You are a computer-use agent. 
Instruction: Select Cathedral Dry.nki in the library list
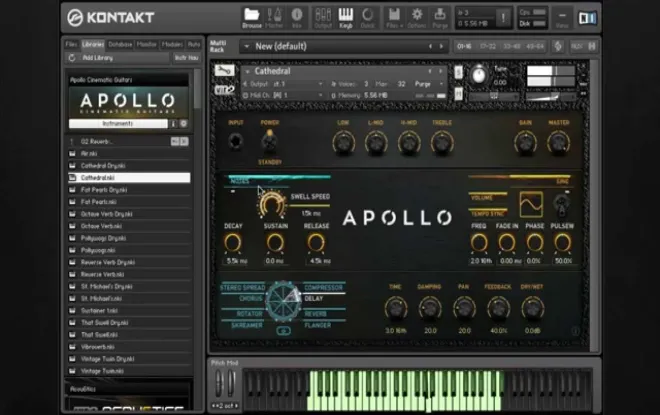pos(104,165)
